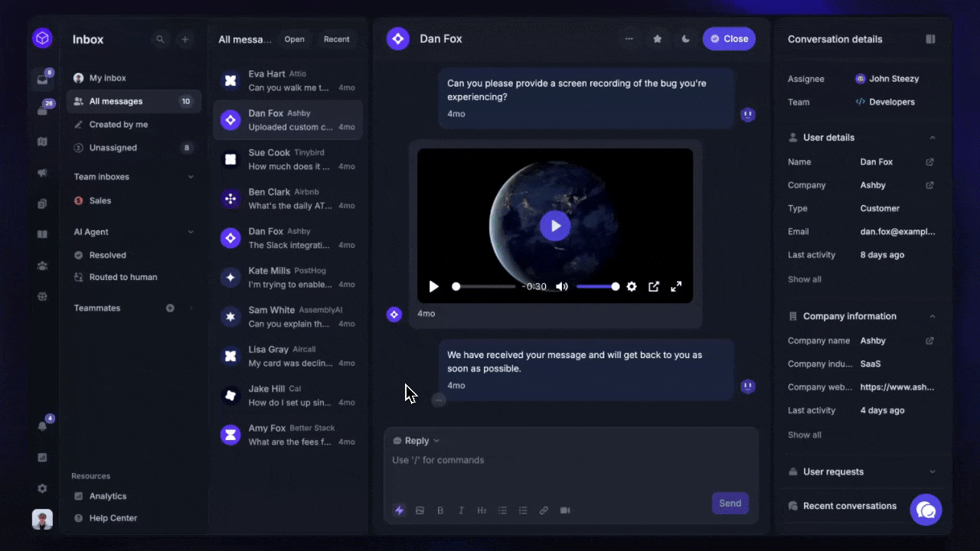Click the video camera icon in composer
This screenshot has height=551, width=980.
pos(565,510)
